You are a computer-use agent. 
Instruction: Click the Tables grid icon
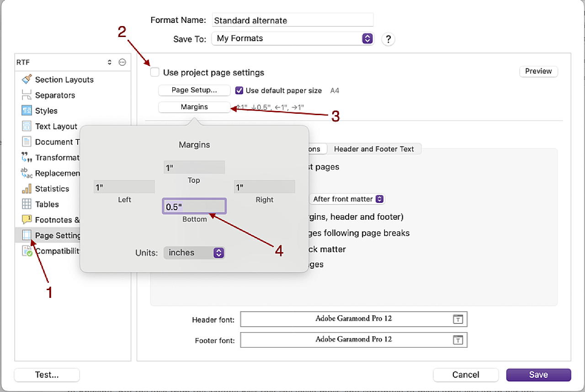27,204
